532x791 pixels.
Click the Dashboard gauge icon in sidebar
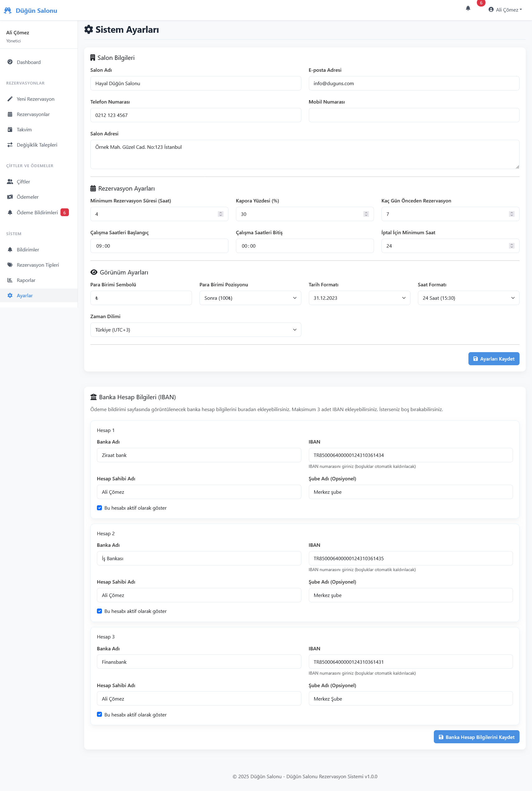click(x=10, y=62)
